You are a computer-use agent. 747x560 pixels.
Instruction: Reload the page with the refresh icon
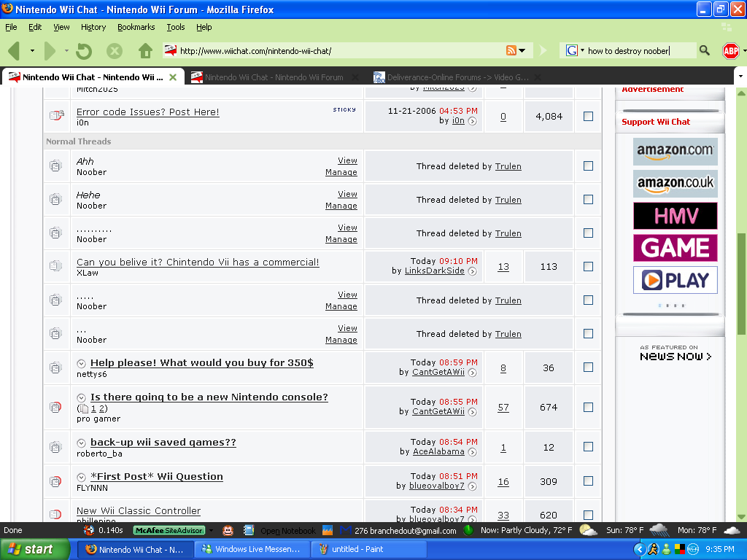84,50
